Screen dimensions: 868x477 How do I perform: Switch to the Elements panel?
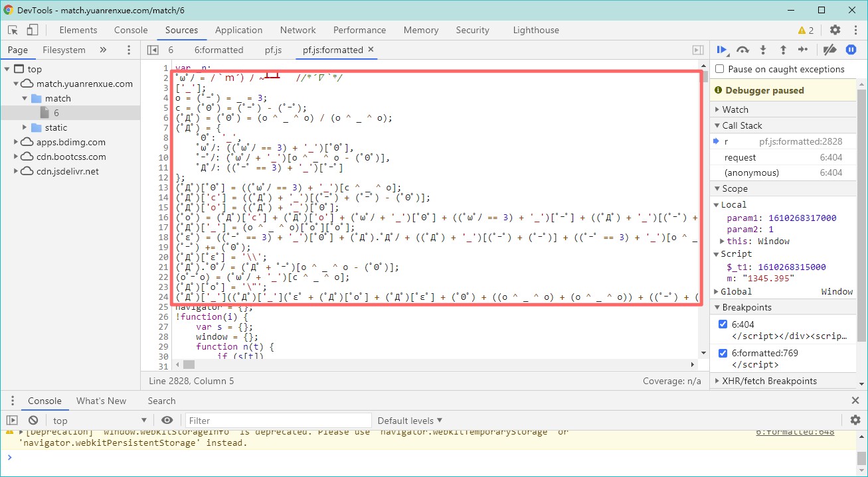[x=78, y=30]
